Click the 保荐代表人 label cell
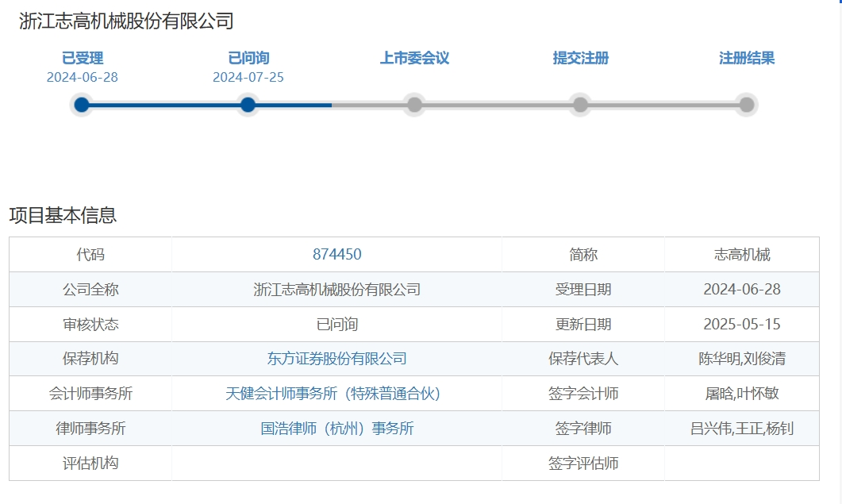This screenshot has width=842, height=504. pyautogui.click(x=583, y=359)
